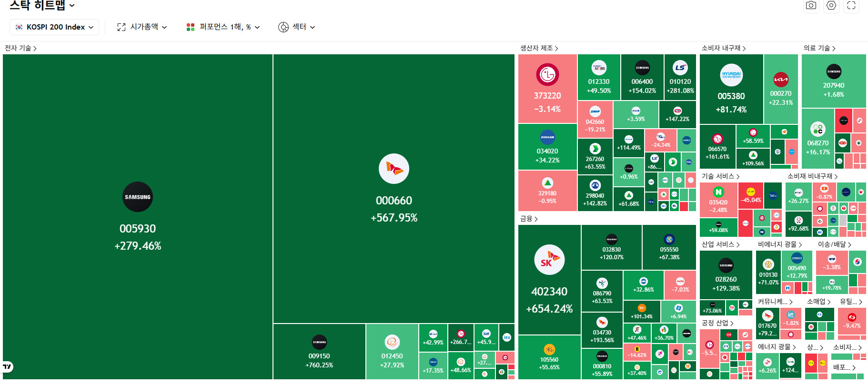Click the Samsung logo on tile 006400
868x385 pixels.
(642, 68)
